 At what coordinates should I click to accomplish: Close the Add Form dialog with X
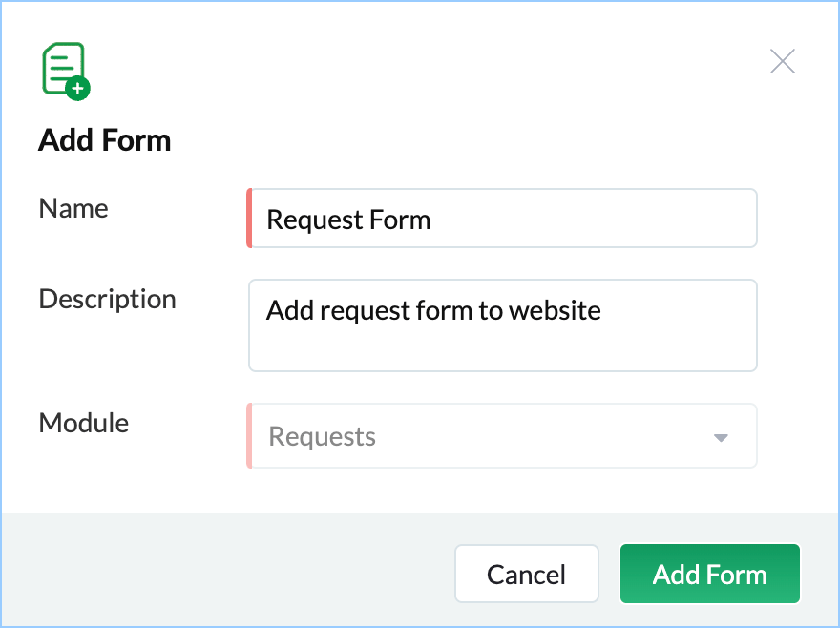click(x=783, y=62)
